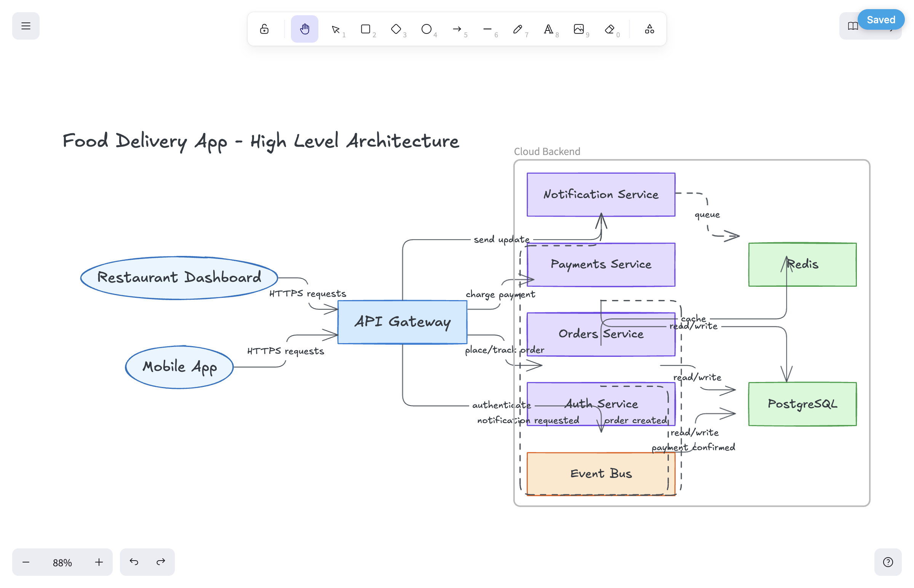Toggle the keep-tool-active lock
Screen dimensions: 914x588
point(264,29)
